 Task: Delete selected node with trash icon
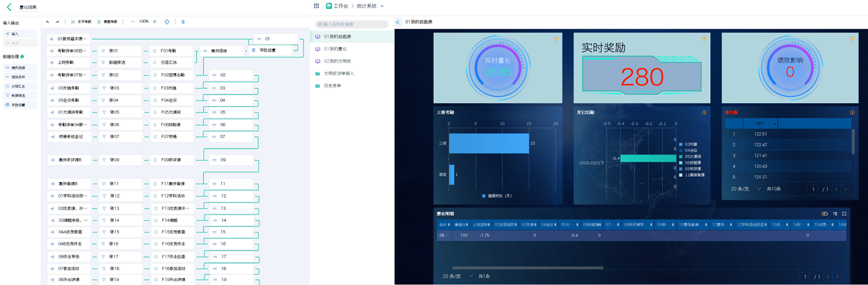tap(183, 22)
